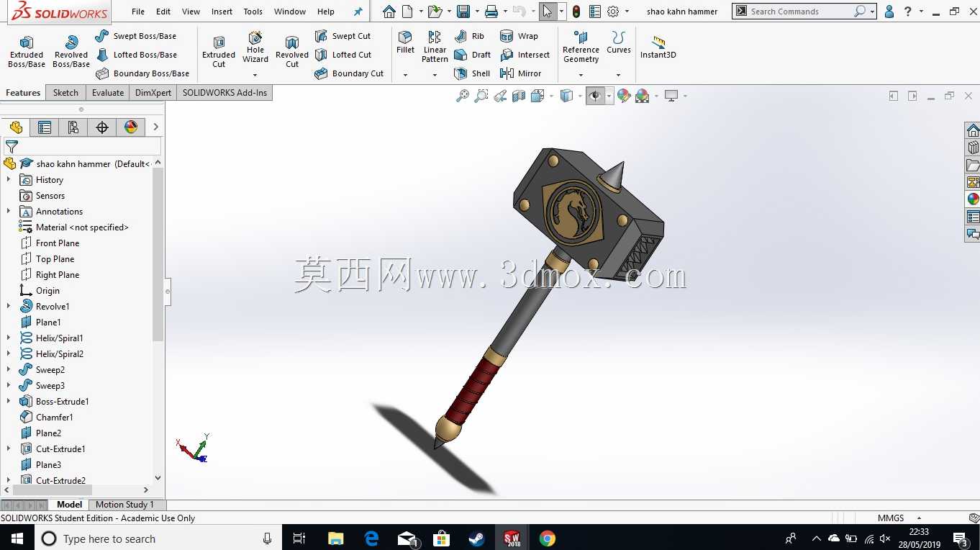Expand the Revolve1 feature node
This screenshot has height=550, width=980.
click(x=9, y=307)
